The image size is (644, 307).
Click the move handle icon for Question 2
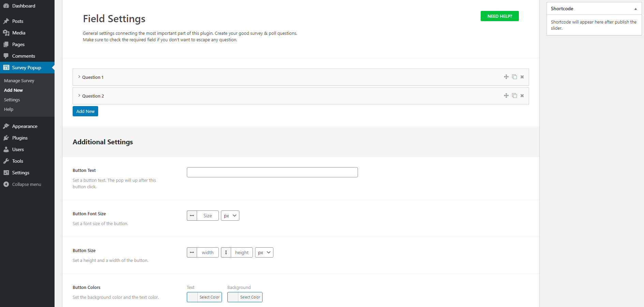pyautogui.click(x=506, y=96)
